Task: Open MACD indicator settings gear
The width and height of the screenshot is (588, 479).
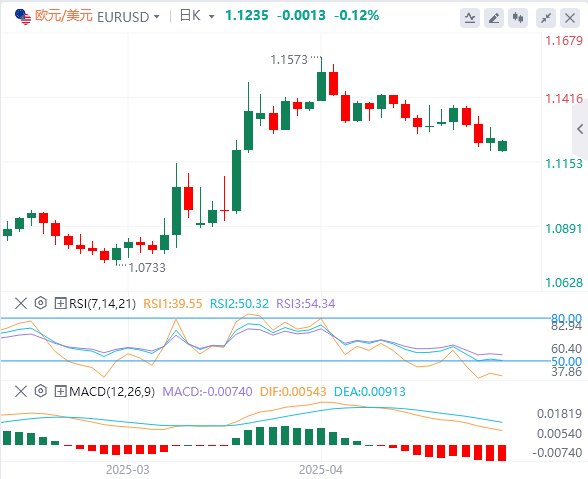Action: point(40,391)
